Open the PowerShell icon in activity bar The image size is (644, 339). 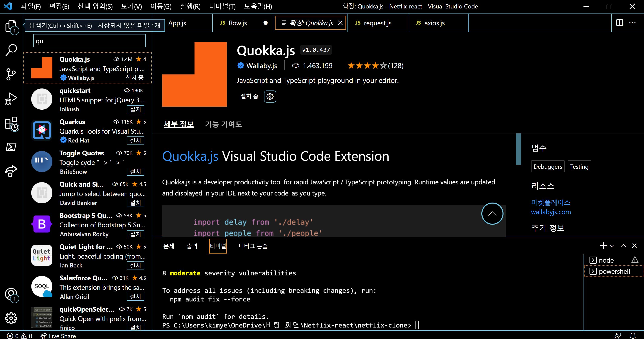click(11, 147)
